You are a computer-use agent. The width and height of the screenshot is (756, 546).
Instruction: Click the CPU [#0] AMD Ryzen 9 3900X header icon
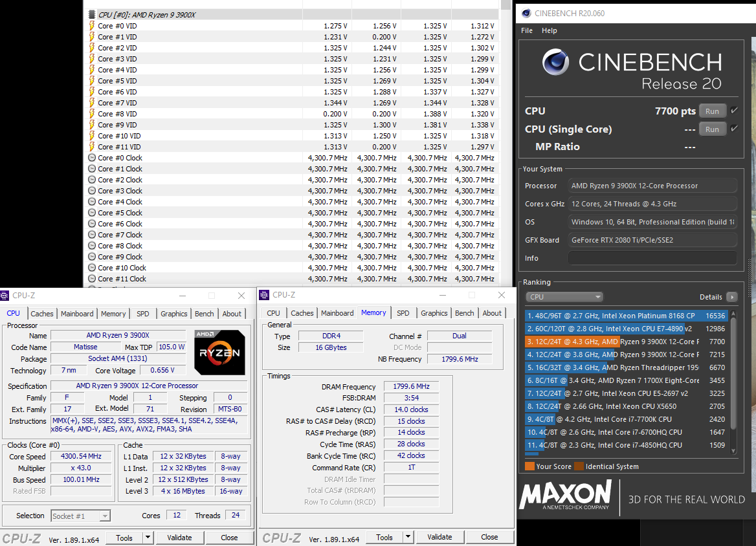(x=92, y=14)
